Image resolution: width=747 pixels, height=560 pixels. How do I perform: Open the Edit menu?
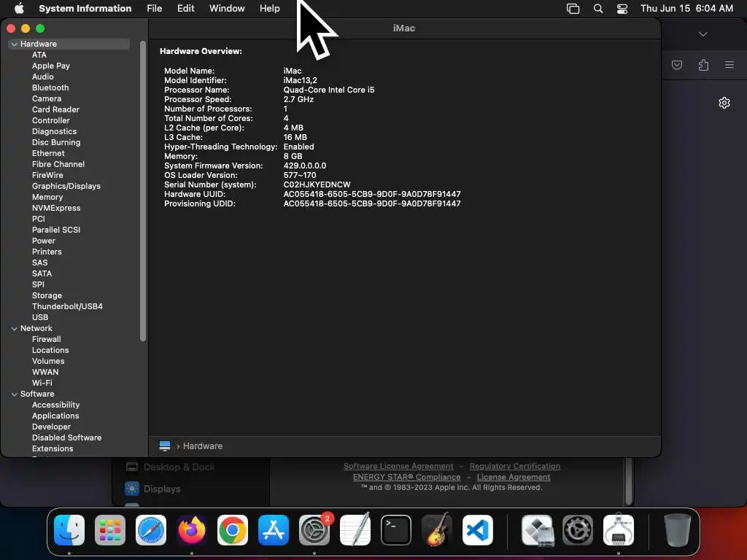tap(185, 8)
